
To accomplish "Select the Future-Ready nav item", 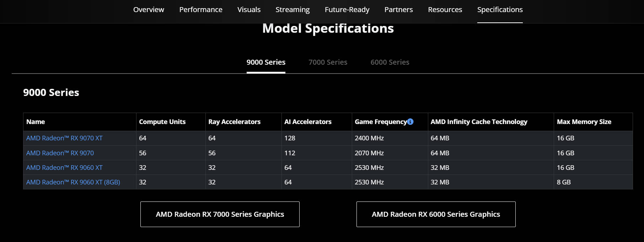I will pyautogui.click(x=347, y=10).
